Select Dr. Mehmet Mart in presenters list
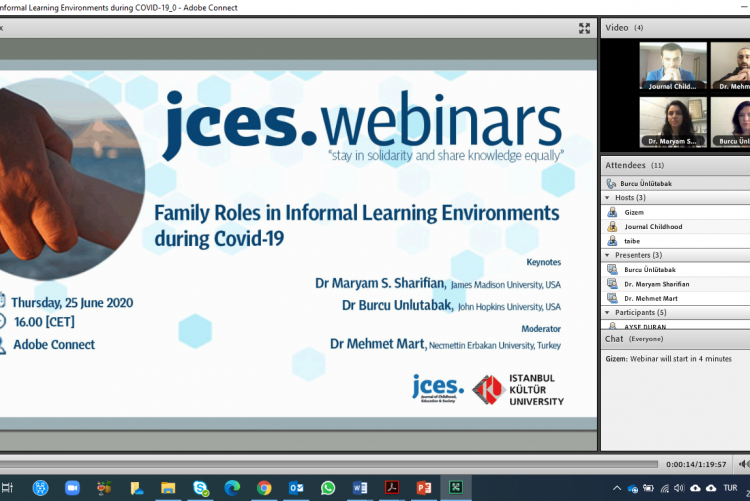750x501 pixels. tap(650, 298)
